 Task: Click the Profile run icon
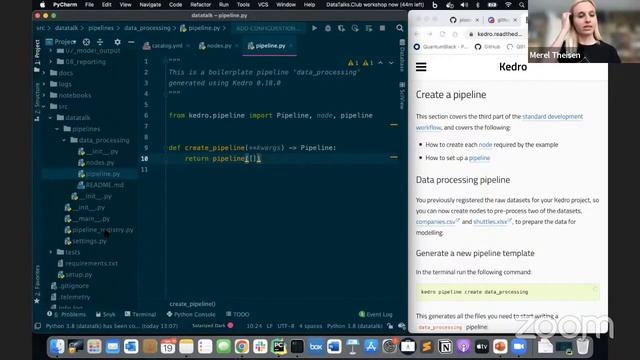pyautogui.click(x=355, y=28)
